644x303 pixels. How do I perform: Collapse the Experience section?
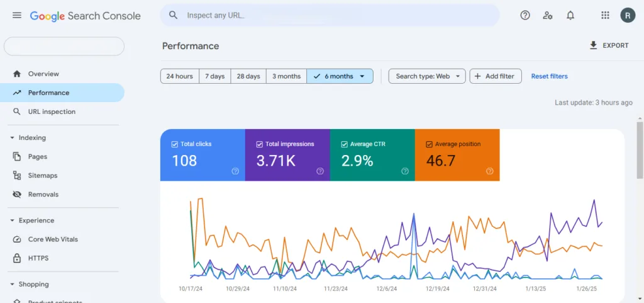click(12, 220)
